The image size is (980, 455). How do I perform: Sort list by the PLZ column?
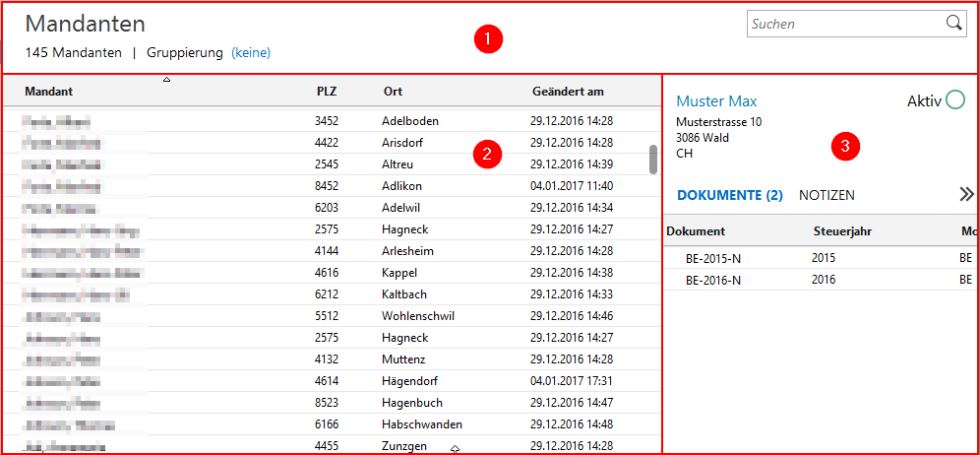326,92
